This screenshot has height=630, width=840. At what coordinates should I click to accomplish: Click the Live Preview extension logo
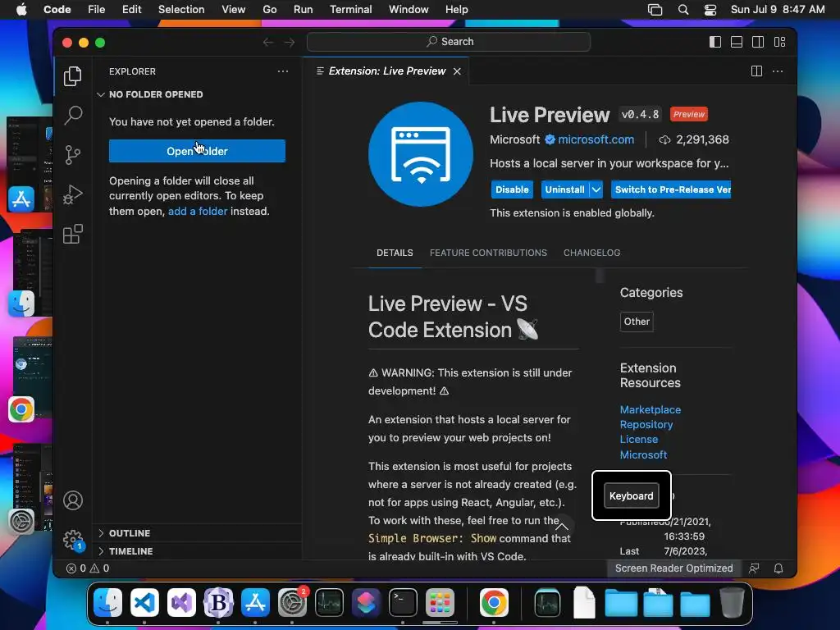point(421,154)
